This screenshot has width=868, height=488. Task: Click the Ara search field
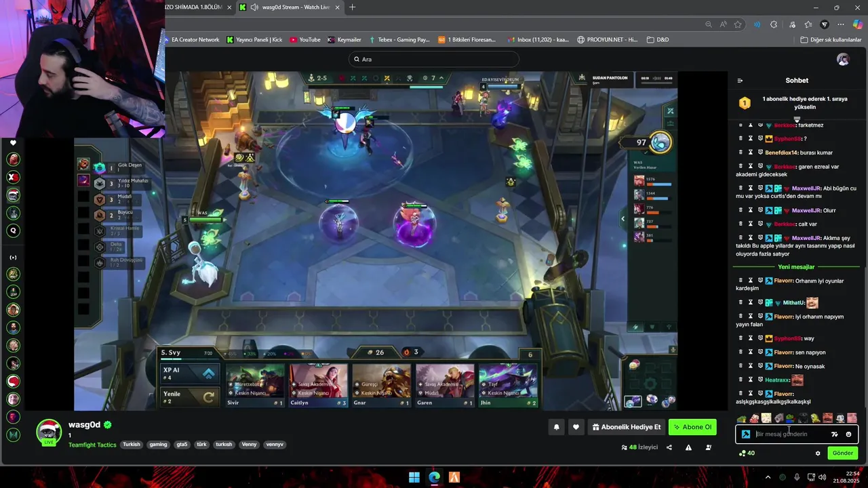click(434, 59)
